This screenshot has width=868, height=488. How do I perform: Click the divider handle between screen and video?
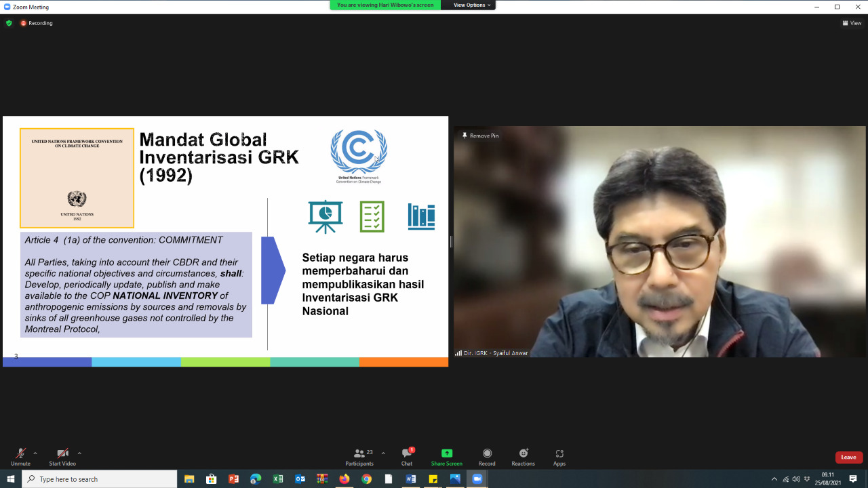click(451, 241)
